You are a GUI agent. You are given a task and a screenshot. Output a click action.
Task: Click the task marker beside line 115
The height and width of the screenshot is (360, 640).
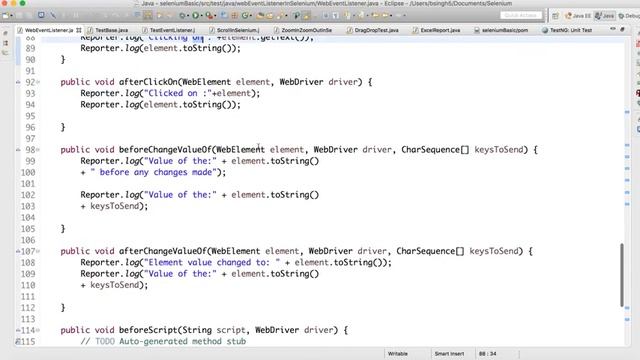point(18,342)
